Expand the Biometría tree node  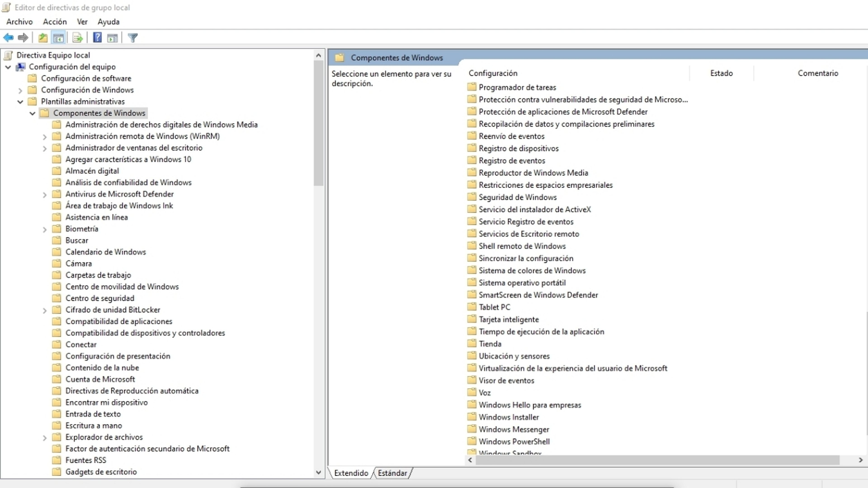45,229
